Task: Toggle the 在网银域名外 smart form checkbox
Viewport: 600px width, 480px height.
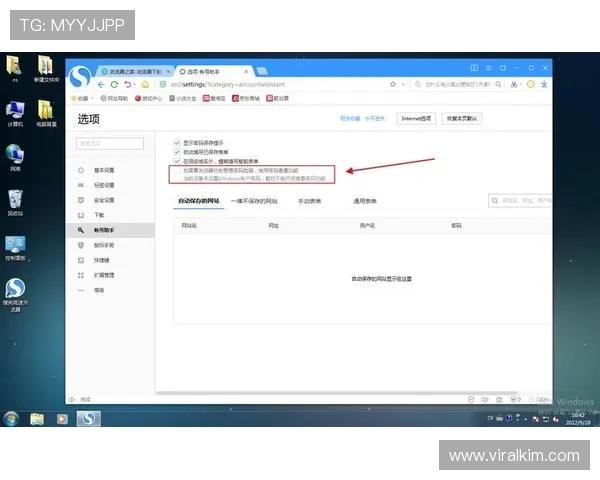Action: 178,160
